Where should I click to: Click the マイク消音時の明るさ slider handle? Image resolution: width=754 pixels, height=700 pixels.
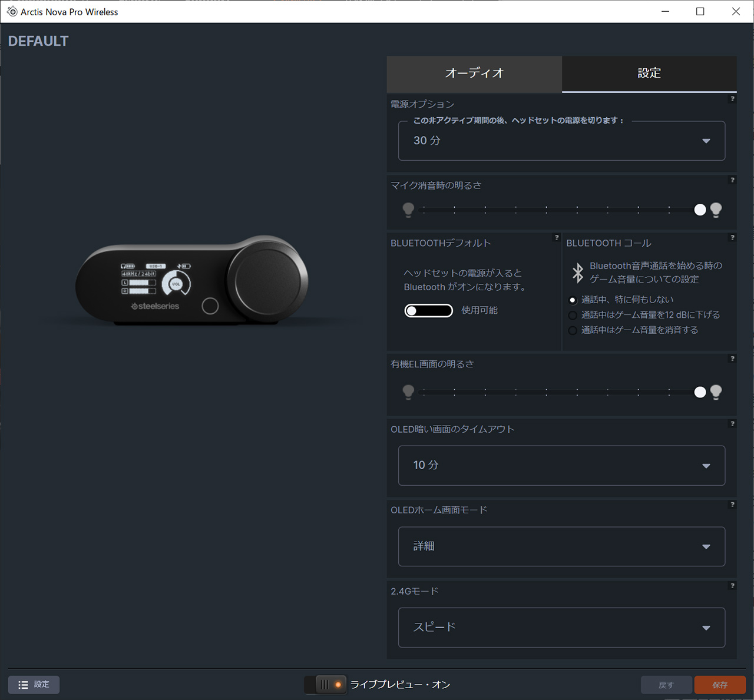tap(700, 210)
